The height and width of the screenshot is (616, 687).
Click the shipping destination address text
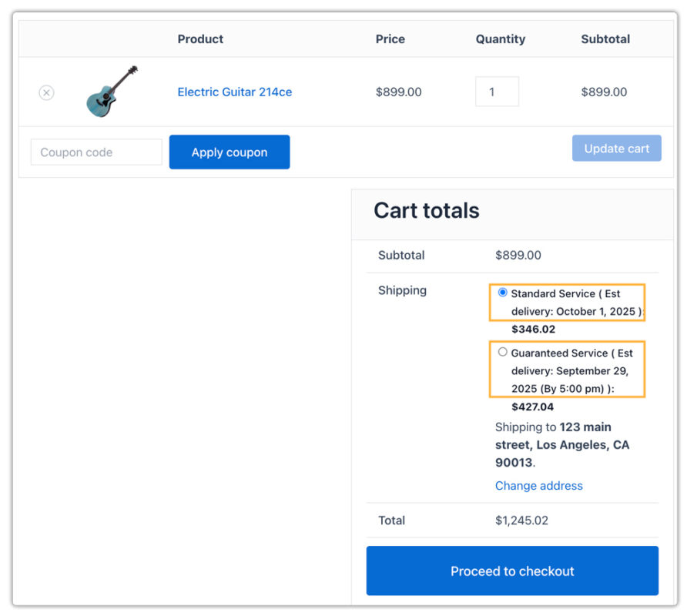pyautogui.click(x=562, y=445)
